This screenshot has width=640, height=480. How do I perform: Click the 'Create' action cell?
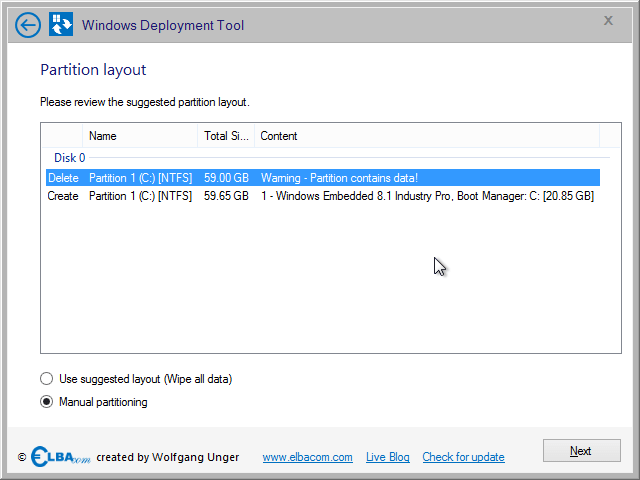click(x=63, y=196)
